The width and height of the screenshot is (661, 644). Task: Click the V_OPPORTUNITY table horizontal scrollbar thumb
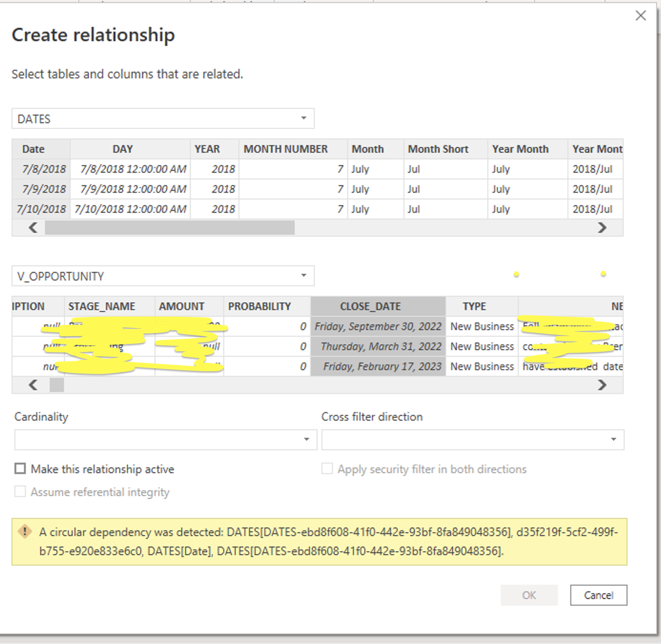coord(57,385)
